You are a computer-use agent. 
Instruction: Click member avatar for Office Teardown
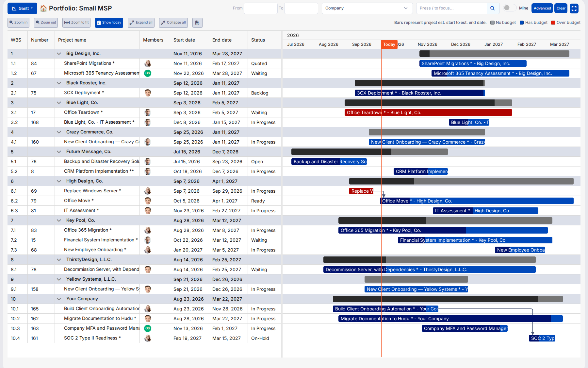(x=148, y=113)
